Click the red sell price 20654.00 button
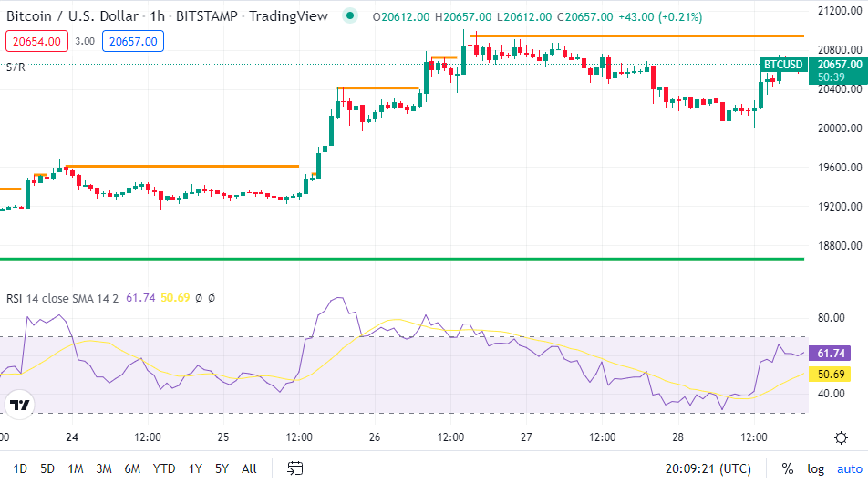The height and width of the screenshot is (483, 868). tap(36, 42)
